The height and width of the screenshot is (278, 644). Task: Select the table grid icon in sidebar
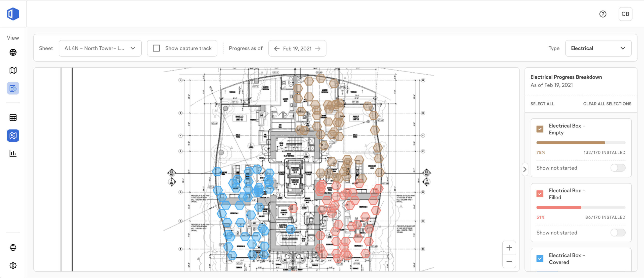[13, 118]
